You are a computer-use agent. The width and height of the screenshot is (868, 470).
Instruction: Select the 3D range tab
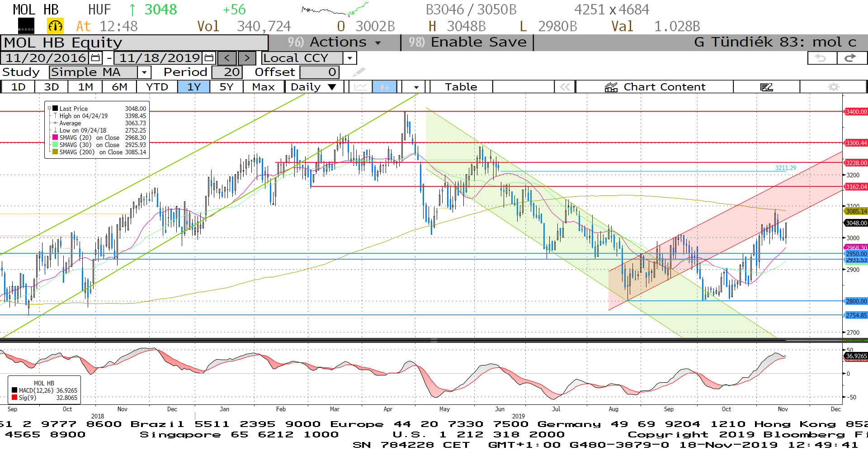click(x=52, y=87)
